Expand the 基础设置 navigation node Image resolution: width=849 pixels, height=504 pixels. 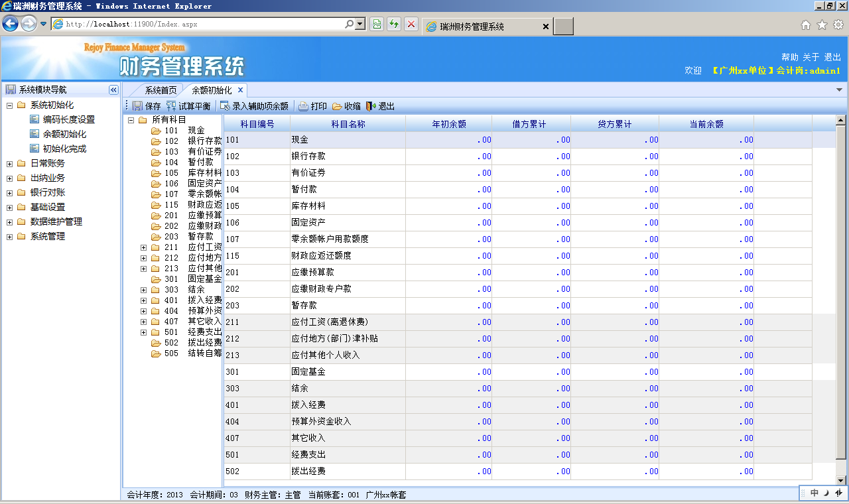point(9,207)
